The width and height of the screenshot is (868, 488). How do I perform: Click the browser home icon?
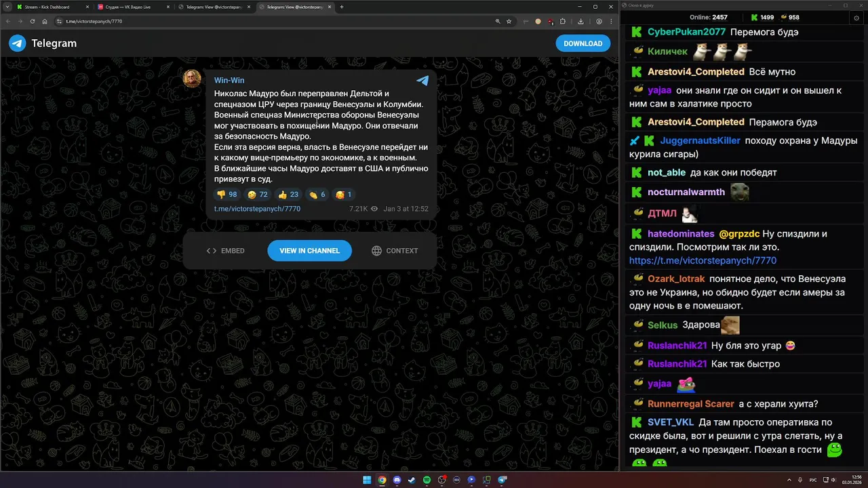45,21
